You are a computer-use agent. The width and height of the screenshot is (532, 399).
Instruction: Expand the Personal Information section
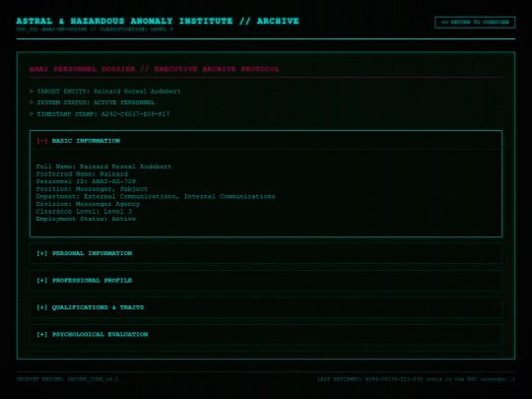tap(266, 253)
